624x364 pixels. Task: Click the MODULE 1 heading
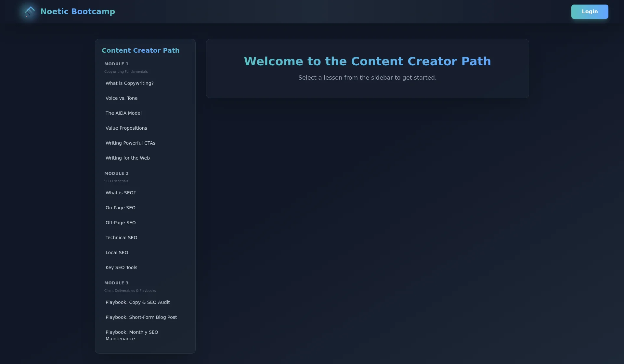(x=116, y=64)
